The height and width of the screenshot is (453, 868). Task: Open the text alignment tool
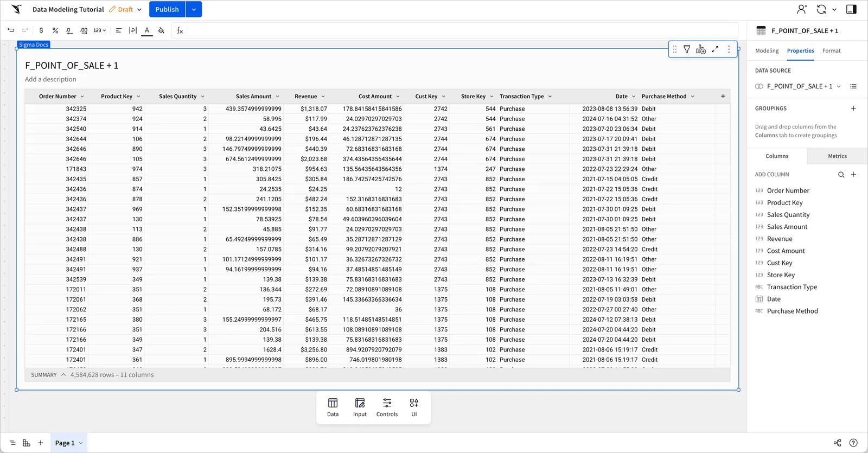tap(118, 30)
